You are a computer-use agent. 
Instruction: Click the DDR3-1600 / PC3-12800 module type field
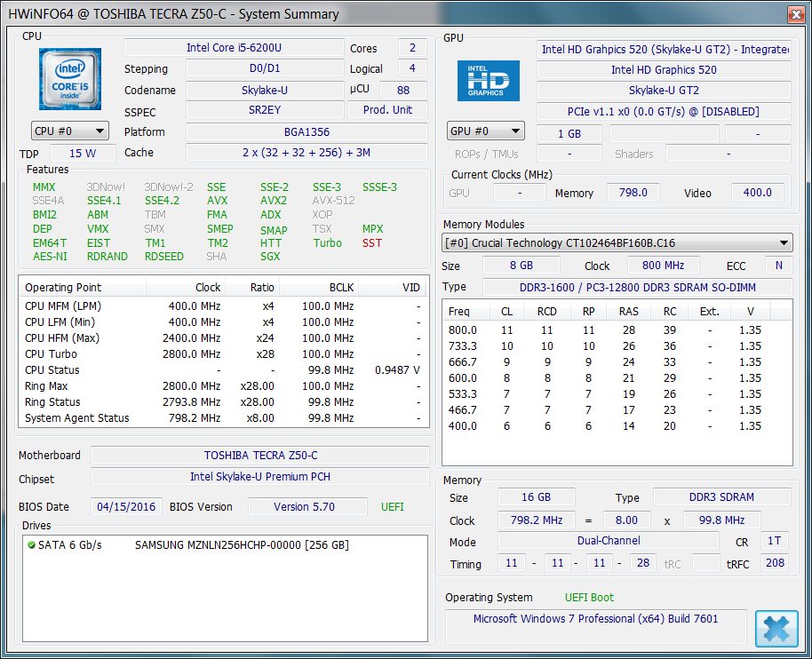(638, 287)
